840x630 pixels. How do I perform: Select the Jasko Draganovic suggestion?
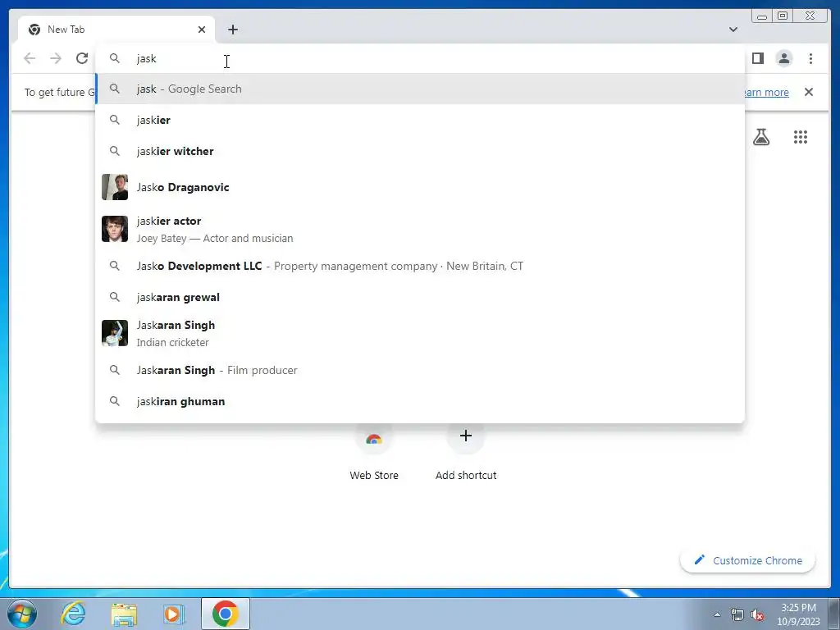pyautogui.click(x=420, y=187)
